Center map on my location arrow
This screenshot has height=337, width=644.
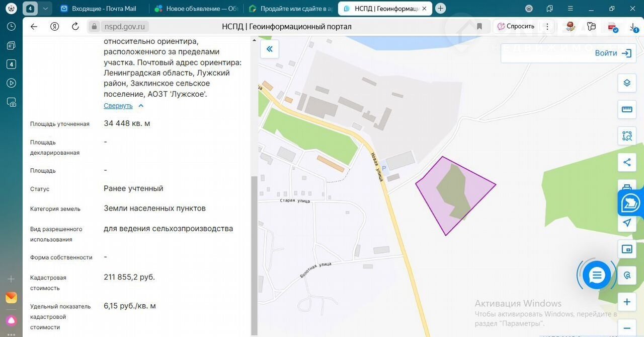[627, 223]
